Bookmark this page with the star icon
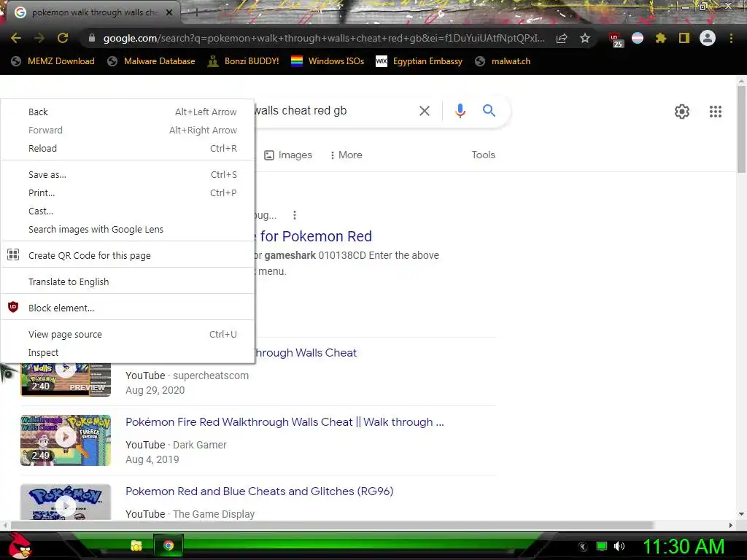Screen dimensions: 747x560 pos(585,38)
